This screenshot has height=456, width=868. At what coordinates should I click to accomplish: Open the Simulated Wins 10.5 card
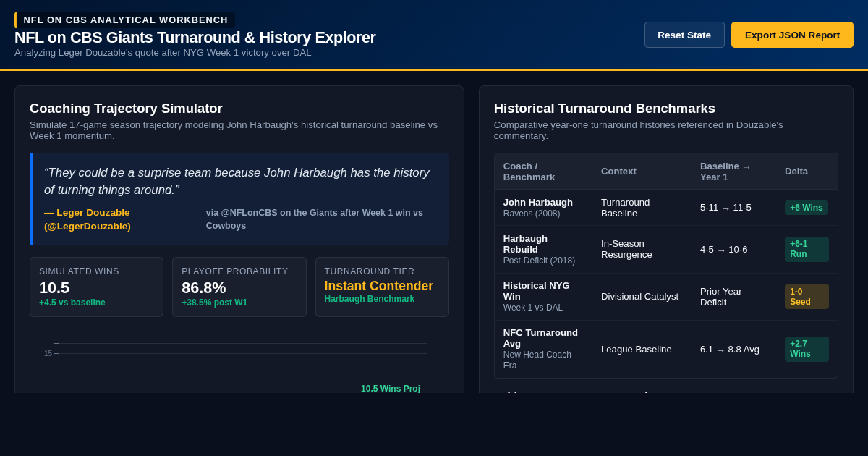96,287
